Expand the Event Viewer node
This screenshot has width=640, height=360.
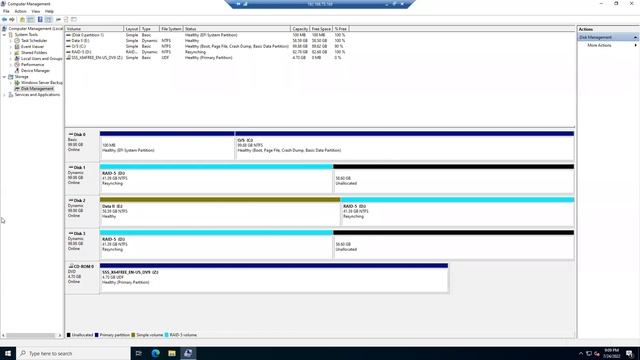(x=11, y=47)
